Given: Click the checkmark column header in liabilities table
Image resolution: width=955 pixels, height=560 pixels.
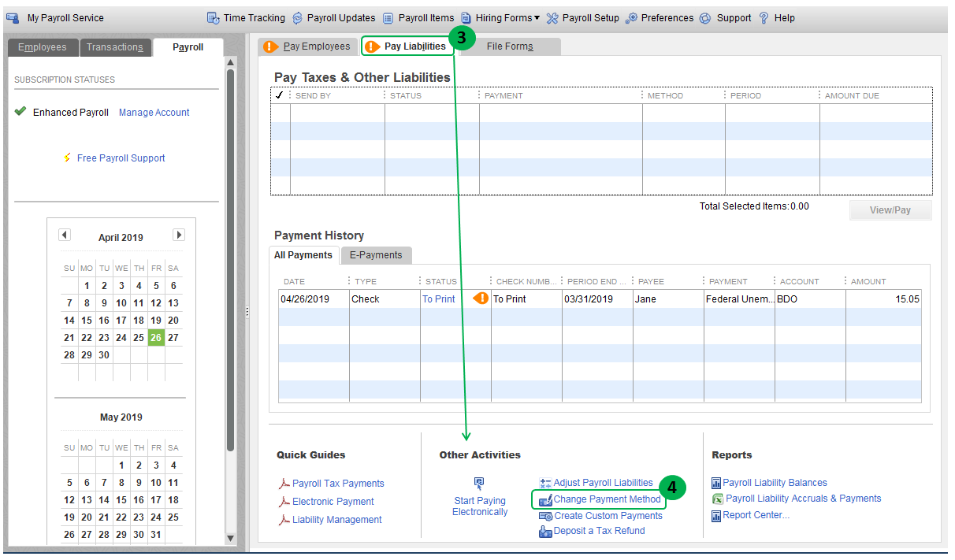Looking at the screenshot, I should (x=280, y=95).
